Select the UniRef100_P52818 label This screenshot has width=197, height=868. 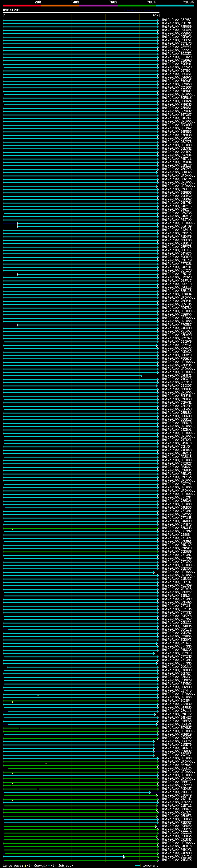177,457
